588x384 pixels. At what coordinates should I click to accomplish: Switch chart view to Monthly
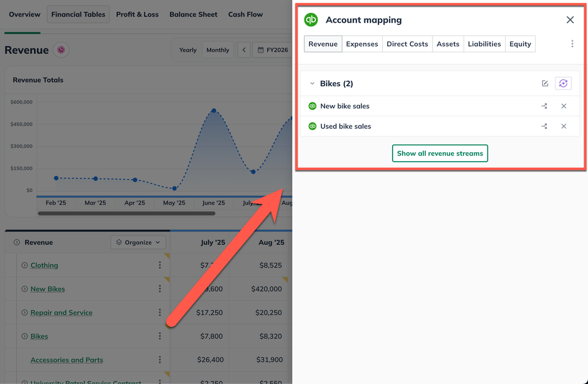[217, 50]
